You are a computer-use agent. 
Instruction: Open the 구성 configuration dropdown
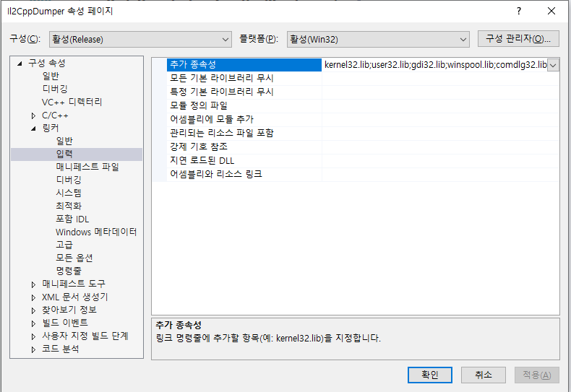tap(140, 39)
